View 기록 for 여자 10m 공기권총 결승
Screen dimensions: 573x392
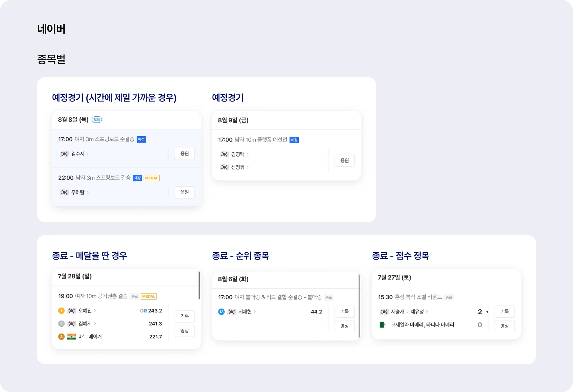185,316
